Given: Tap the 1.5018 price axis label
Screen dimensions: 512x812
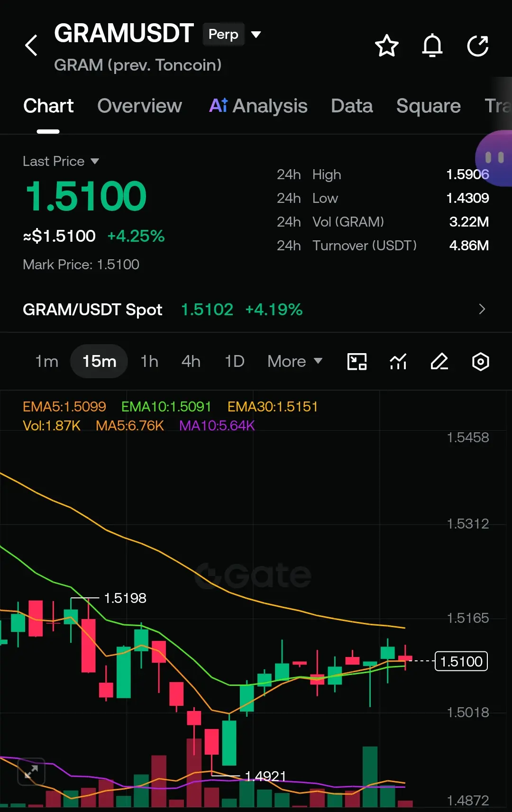Looking at the screenshot, I should (x=468, y=712).
